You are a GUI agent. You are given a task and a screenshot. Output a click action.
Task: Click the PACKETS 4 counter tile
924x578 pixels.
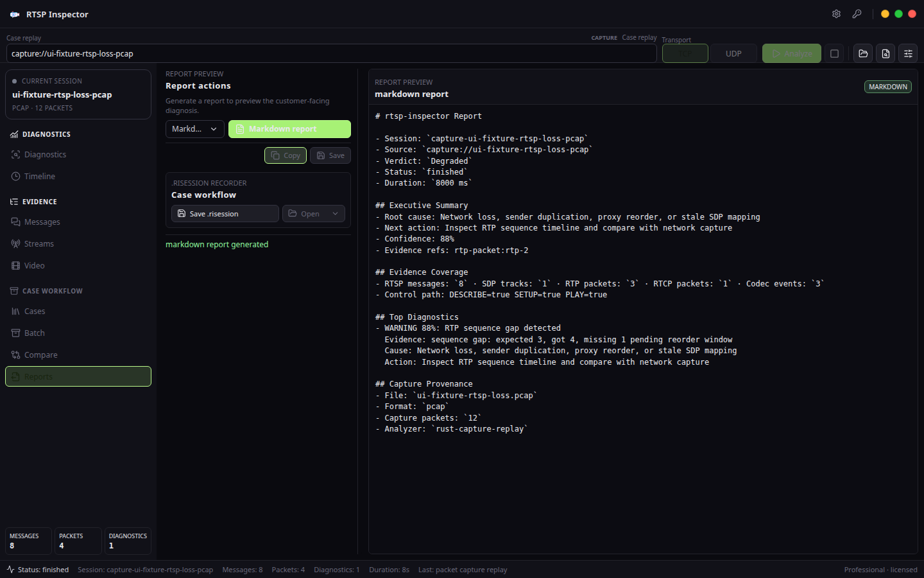coord(78,541)
